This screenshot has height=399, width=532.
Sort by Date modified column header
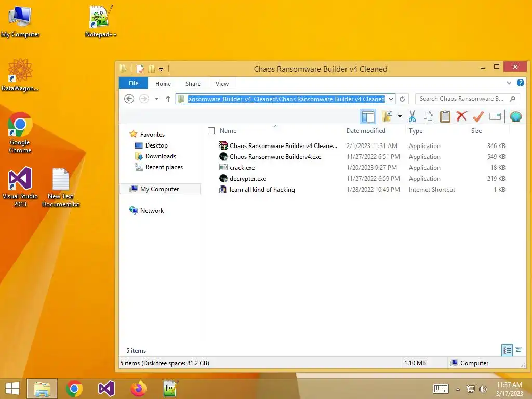click(366, 130)
